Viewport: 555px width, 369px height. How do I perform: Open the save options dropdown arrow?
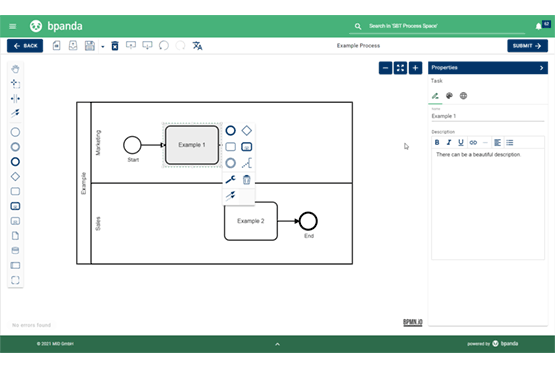(x=103, y=46)
